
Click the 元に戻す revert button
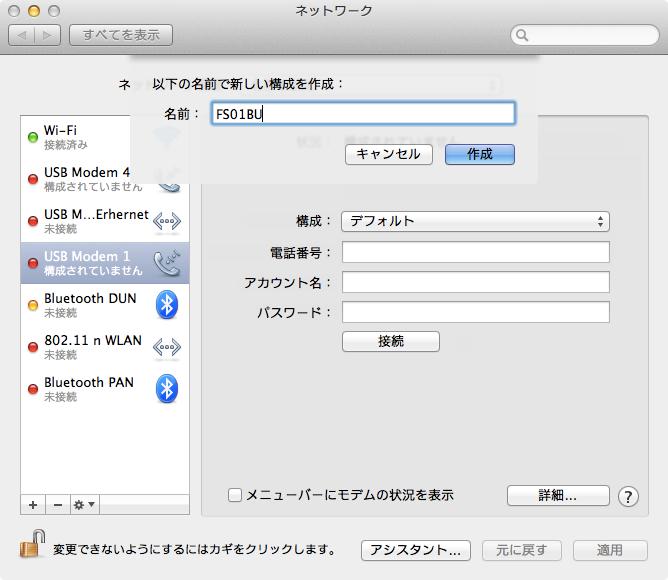click(522, 550)
